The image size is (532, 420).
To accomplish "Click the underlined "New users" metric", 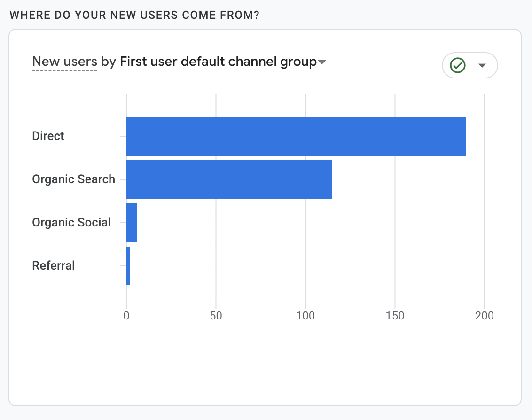I will 64,62.
